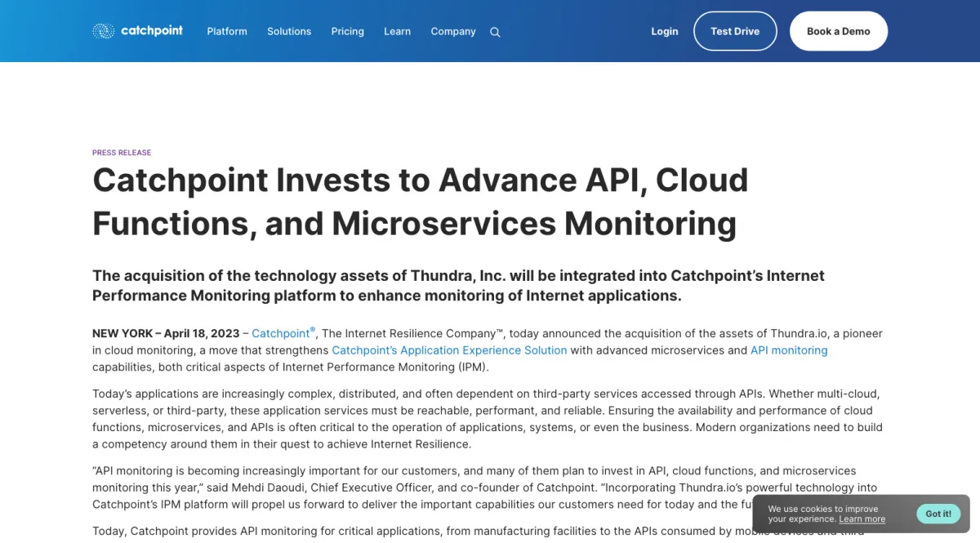Open the Learn menu
Screen dimensions: 980x543
[x=398, y=31]
